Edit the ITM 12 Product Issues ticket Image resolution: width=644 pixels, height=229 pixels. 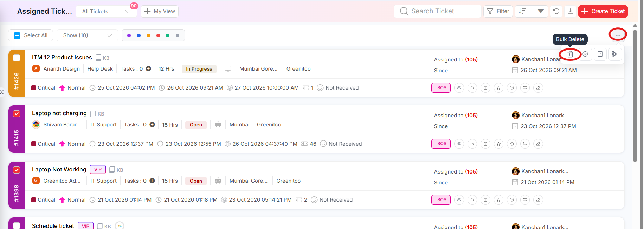coord(538,88)
